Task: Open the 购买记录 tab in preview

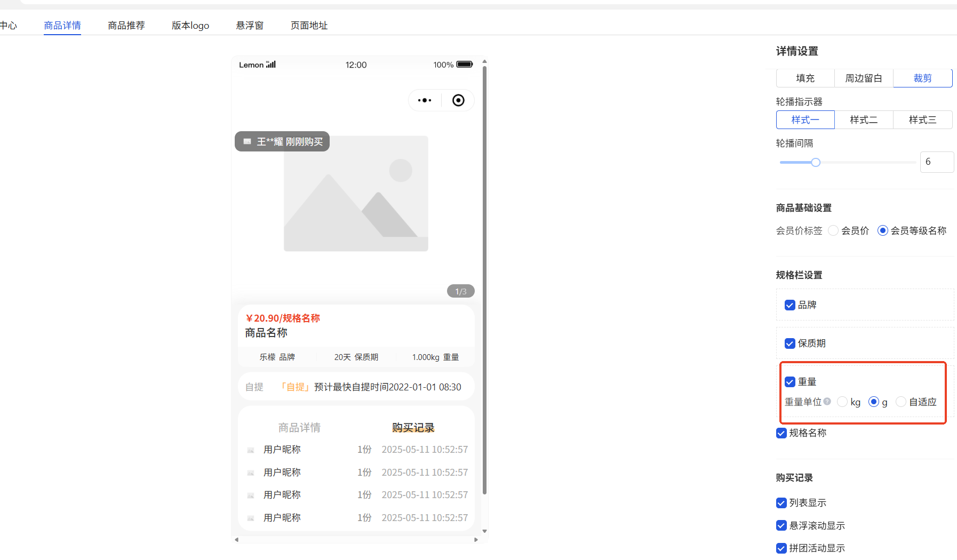Action: click(413, 428)
